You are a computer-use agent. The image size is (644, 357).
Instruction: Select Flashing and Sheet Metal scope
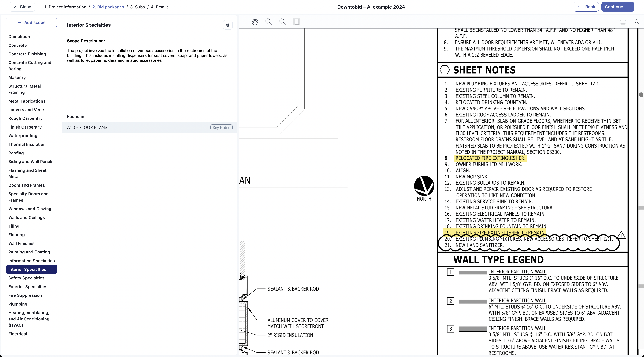coord(27,173)
